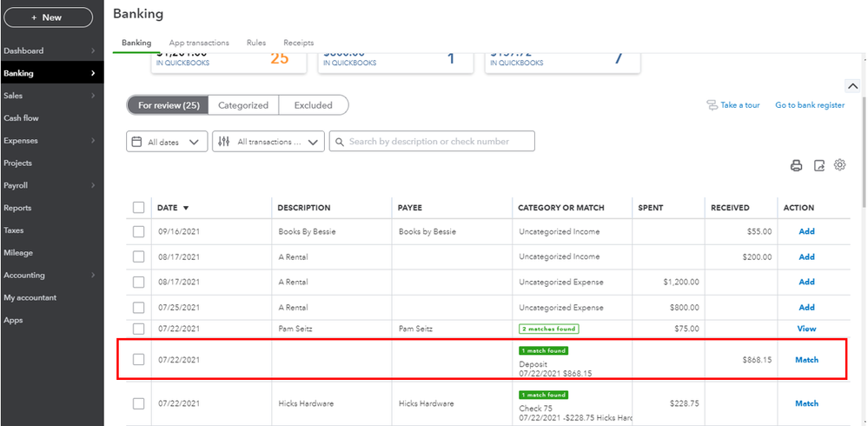Click the bank account card showing 25
Image resolution: width=868 pixels, height=426 pixels.
pos(229,62)
